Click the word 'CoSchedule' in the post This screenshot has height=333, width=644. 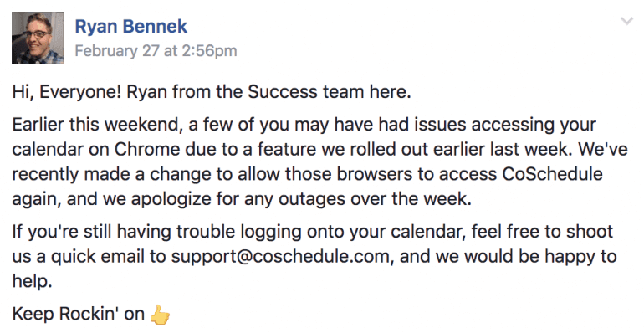(x=552, y=174)
